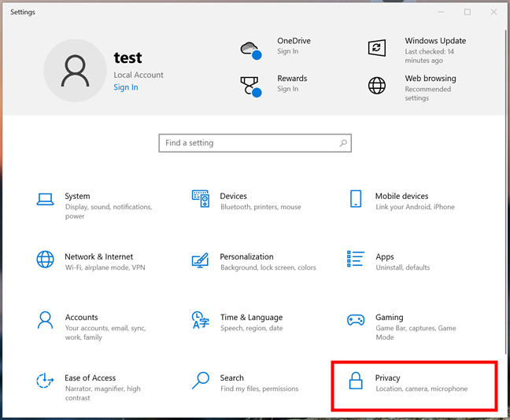Close the Settings window

[493, 12]
